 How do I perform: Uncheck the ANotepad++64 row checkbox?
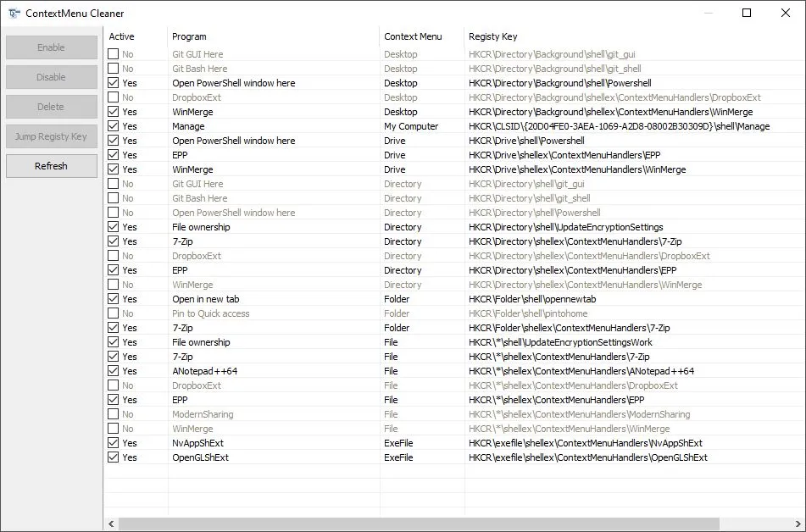[x=113, y=370]
